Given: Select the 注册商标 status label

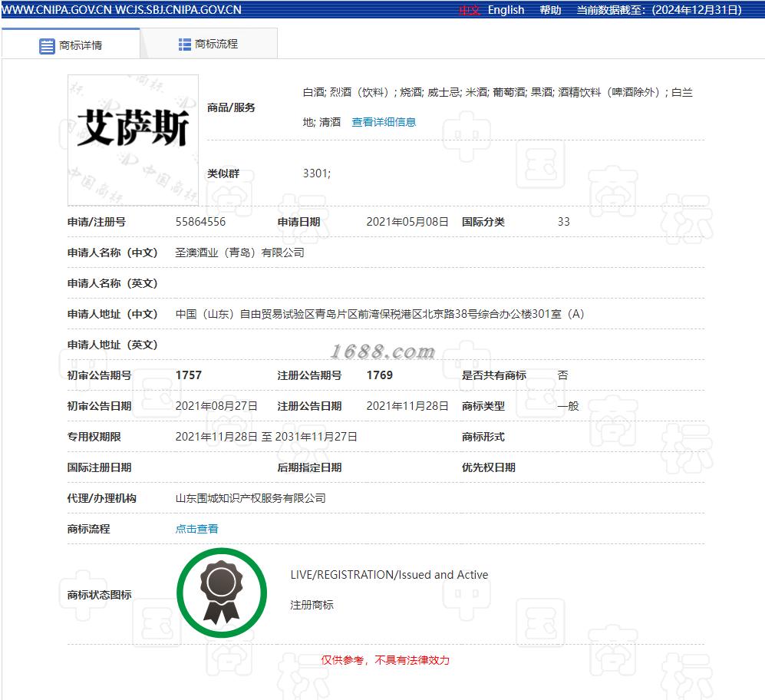Looking at the screenshot, I should click(x=312, y=605).
